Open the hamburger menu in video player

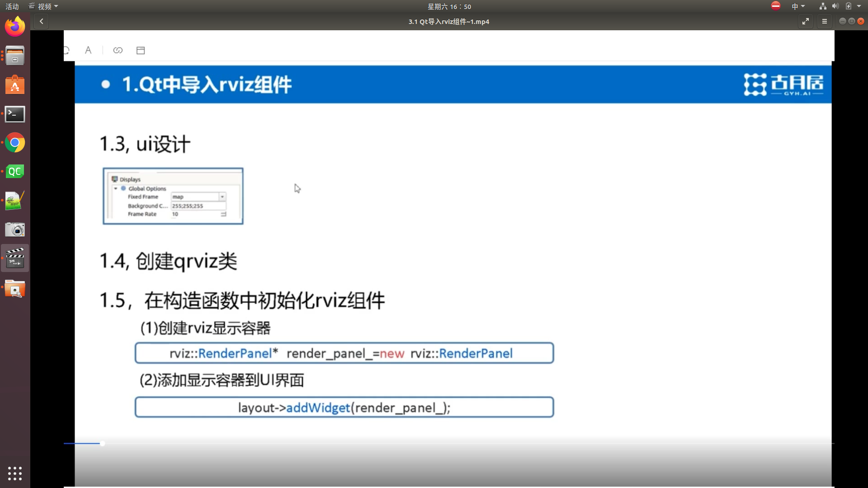point(825,21)
